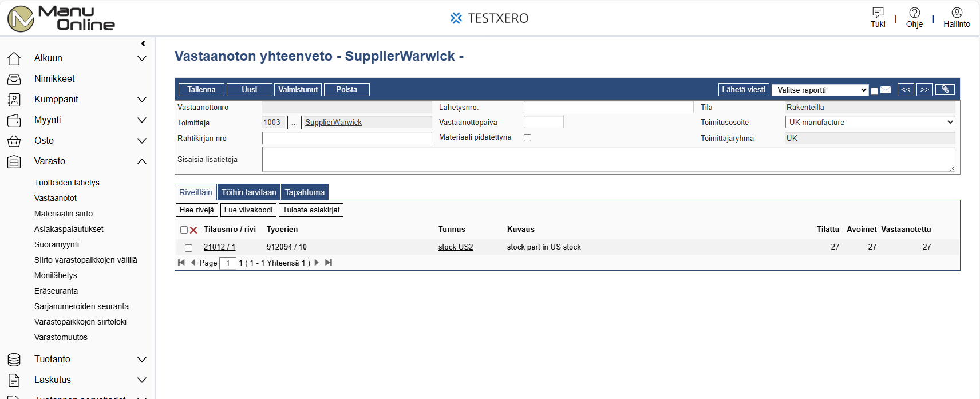
Task: Click the Nimikkeet sidebar icon
Action: [x=14, y=79]
